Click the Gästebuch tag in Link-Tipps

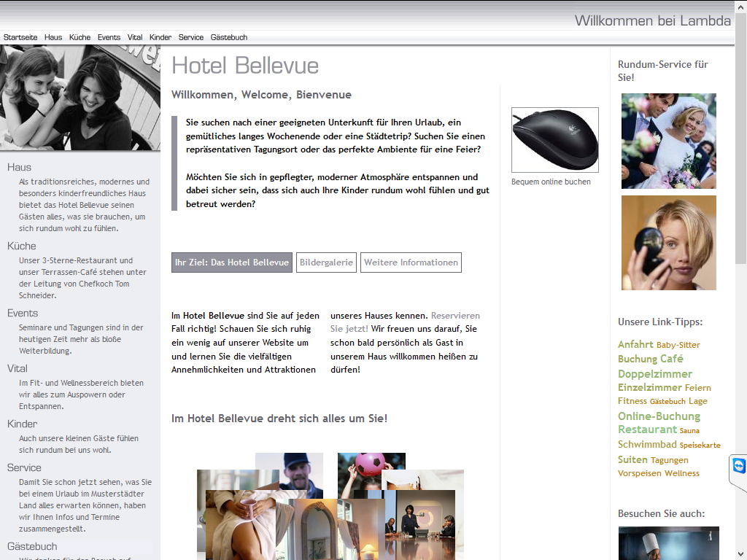(x=667, y=402)
